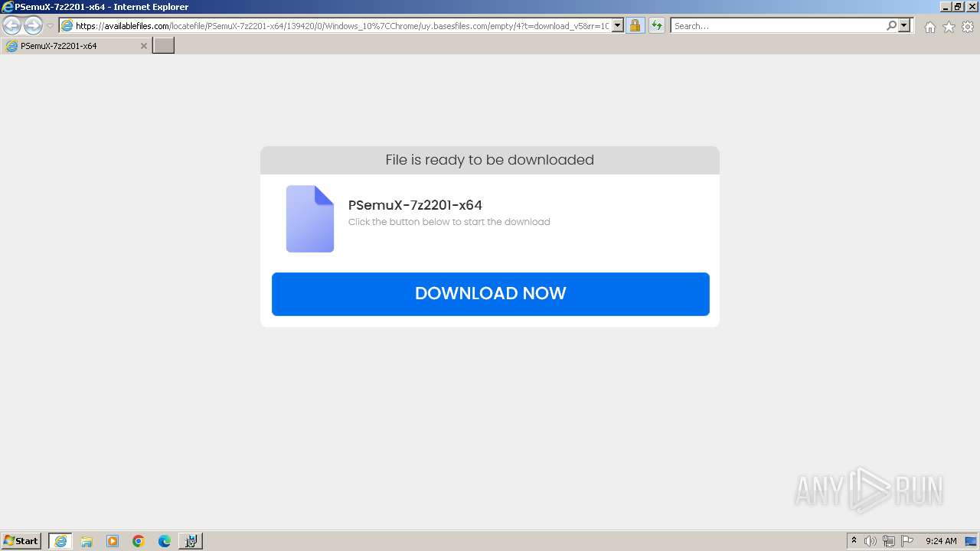Open the Windows Start menu

(21, 541)
